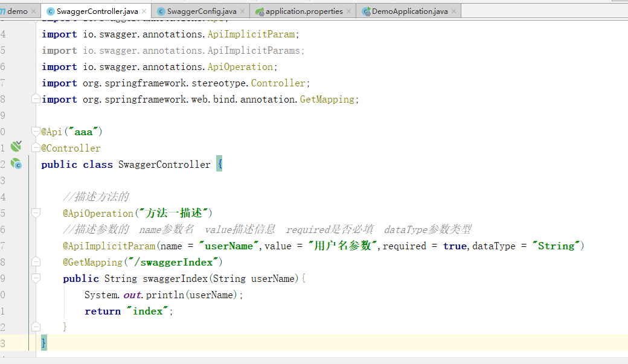Image resolution: width=628 pixels, height=364 pixels.
Task: Close the demo tab
Action: (34, 10)
